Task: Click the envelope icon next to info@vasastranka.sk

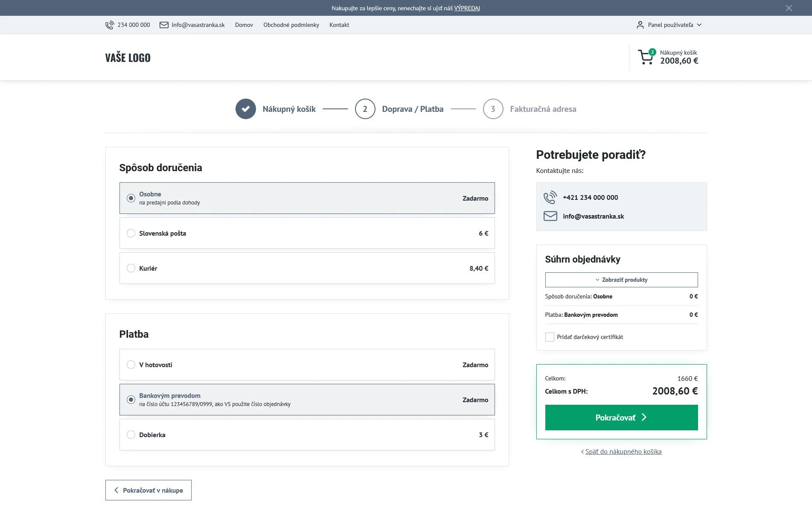Action: coord(164,25)
